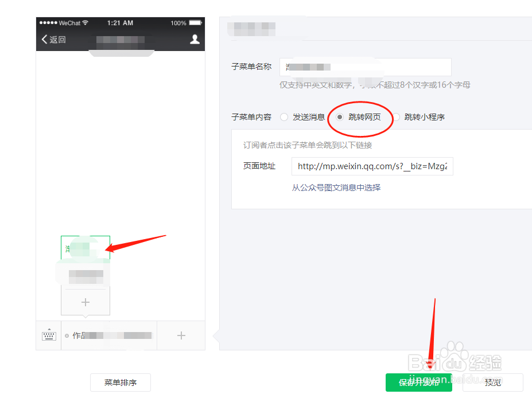
Task: Click the keyboard icon at preview bottom left
Action: [49, 335]
